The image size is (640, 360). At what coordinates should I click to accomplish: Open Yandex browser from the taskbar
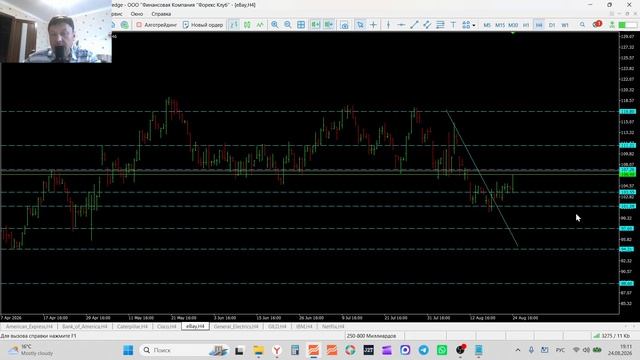pyautogui.click(x=277, y=350)
